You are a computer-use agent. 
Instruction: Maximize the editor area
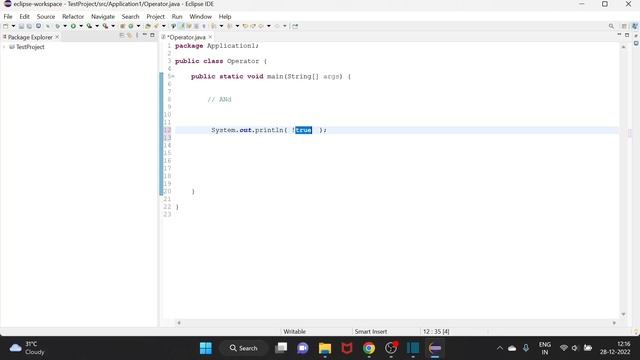[627, 36]
